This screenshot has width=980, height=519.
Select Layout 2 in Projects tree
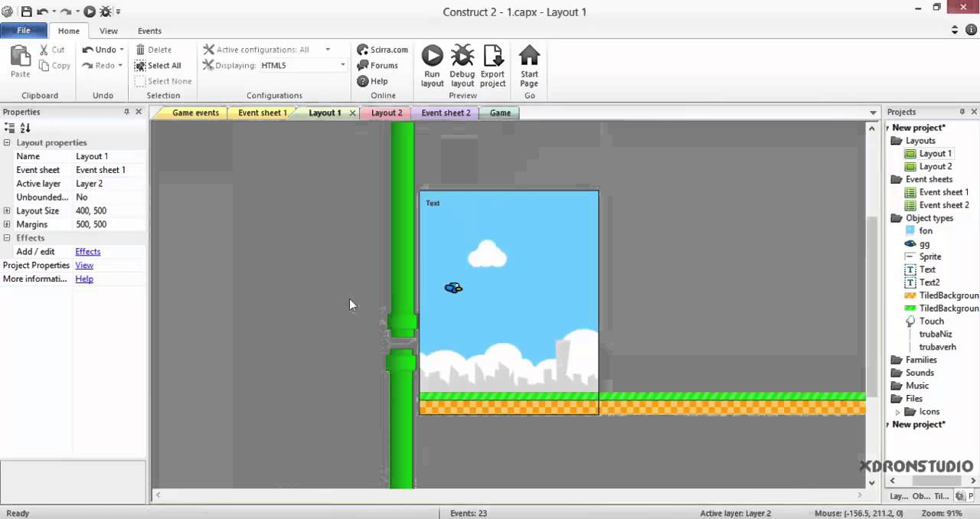tap(929, 166)
